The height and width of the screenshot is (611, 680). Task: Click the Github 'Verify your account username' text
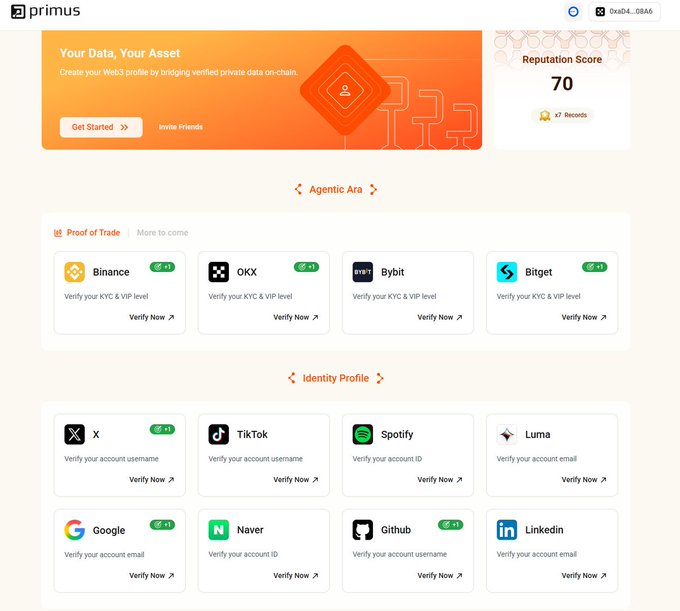(399, 554)
